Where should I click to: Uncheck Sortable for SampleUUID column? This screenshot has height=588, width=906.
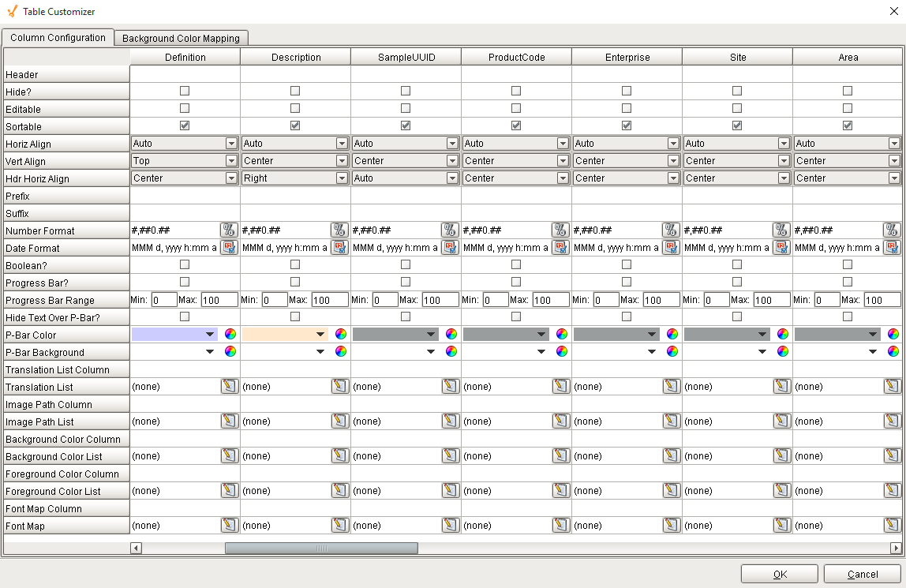tap(406, 126)
